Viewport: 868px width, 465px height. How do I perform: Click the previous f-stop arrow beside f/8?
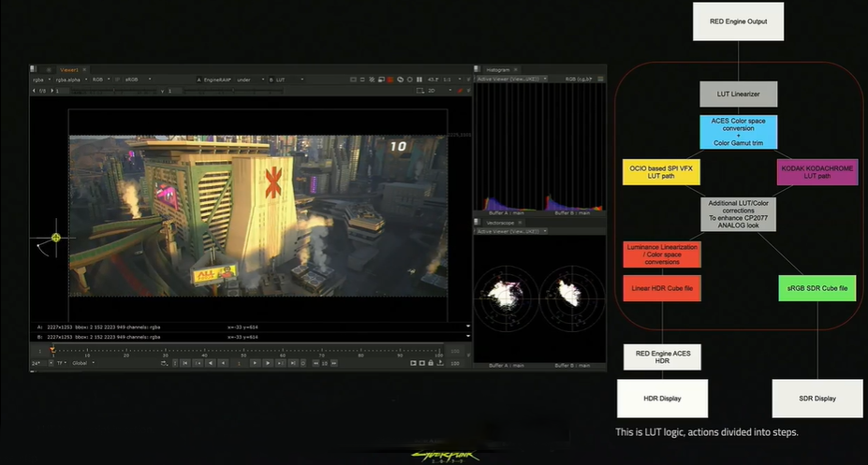pos(34,91)
